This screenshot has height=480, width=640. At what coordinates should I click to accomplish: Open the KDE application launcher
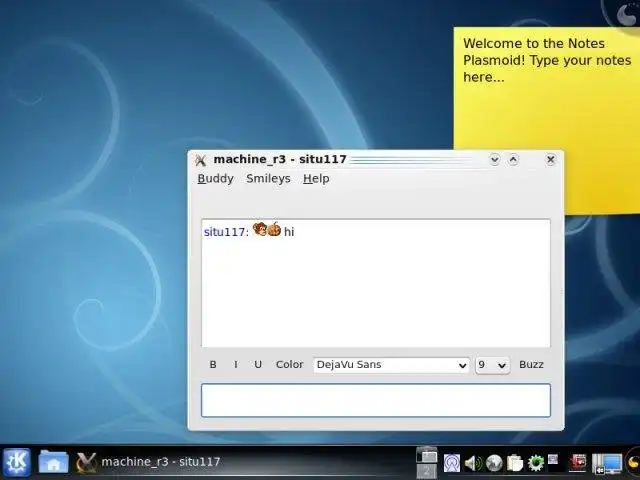(x=17, y=462)
